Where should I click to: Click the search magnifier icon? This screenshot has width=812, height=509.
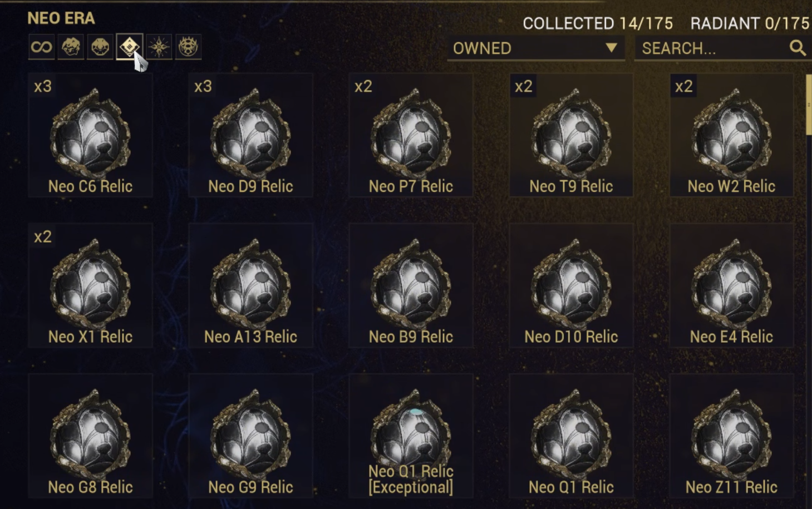click(x=798, y=48)
